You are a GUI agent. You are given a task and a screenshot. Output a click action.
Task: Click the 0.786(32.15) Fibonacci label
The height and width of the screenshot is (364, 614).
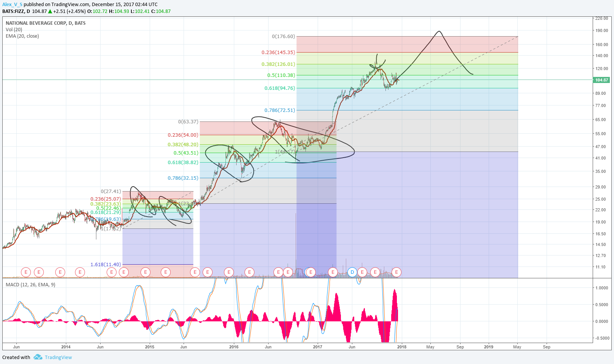point(183,178)
